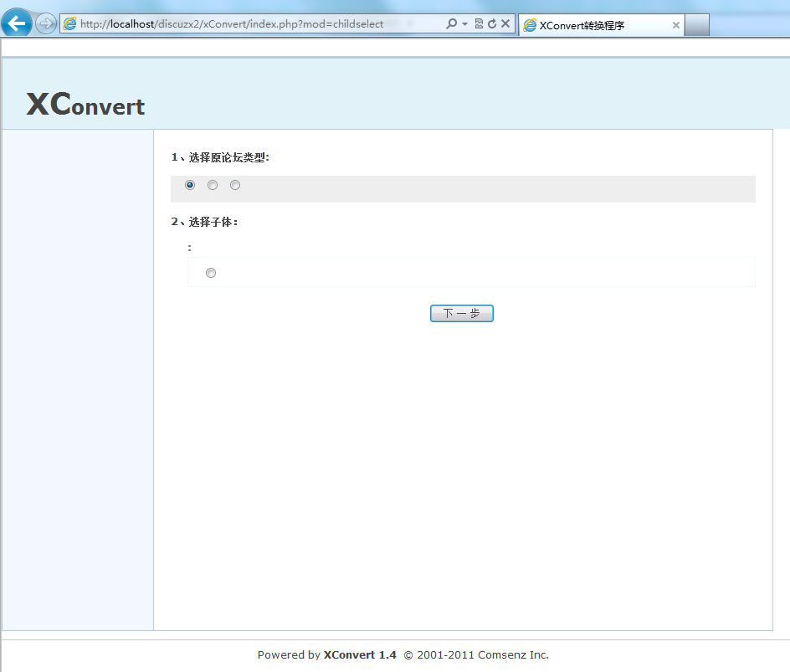
Task: Open a new blank tab
Action: coord(697,25)
